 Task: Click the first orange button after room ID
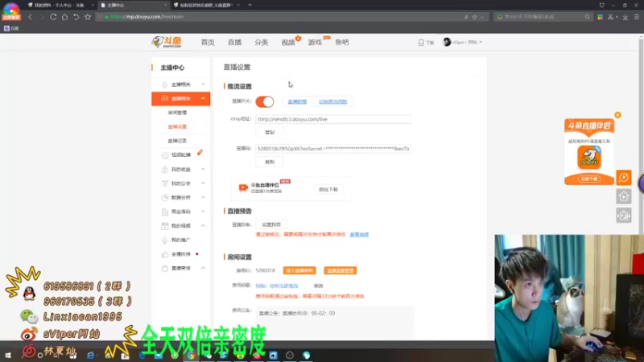[299, 270]
